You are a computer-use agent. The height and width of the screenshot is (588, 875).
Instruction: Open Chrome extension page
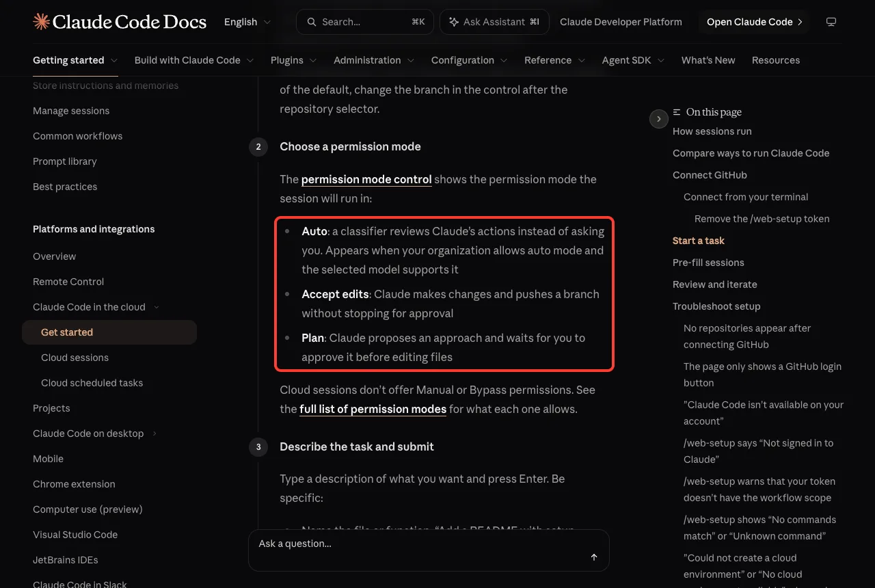pos(74,484)
